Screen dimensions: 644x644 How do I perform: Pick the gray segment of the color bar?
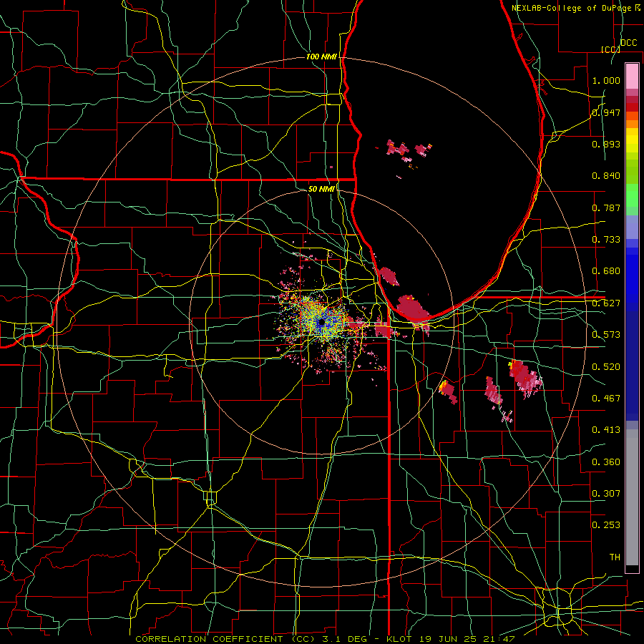point(632,497)
